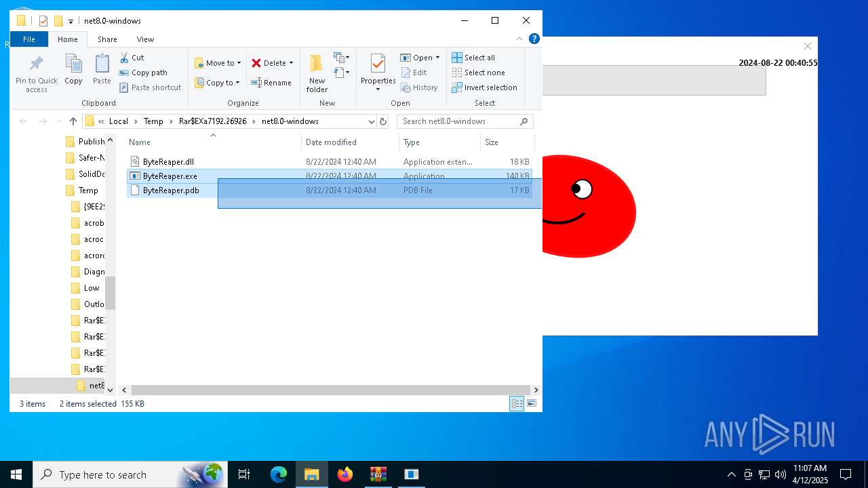Open the File tab

tap(29, 39)
